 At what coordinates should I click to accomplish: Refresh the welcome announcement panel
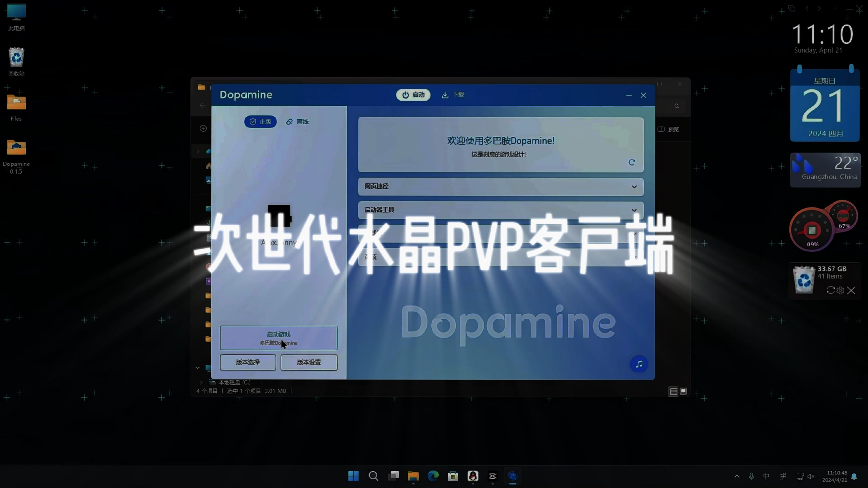pos(632,162)
